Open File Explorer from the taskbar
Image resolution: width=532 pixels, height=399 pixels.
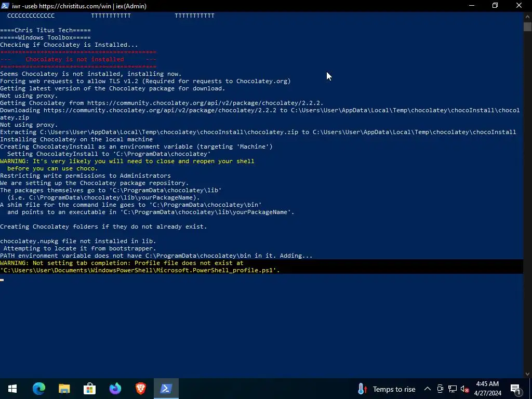point(64,389)
